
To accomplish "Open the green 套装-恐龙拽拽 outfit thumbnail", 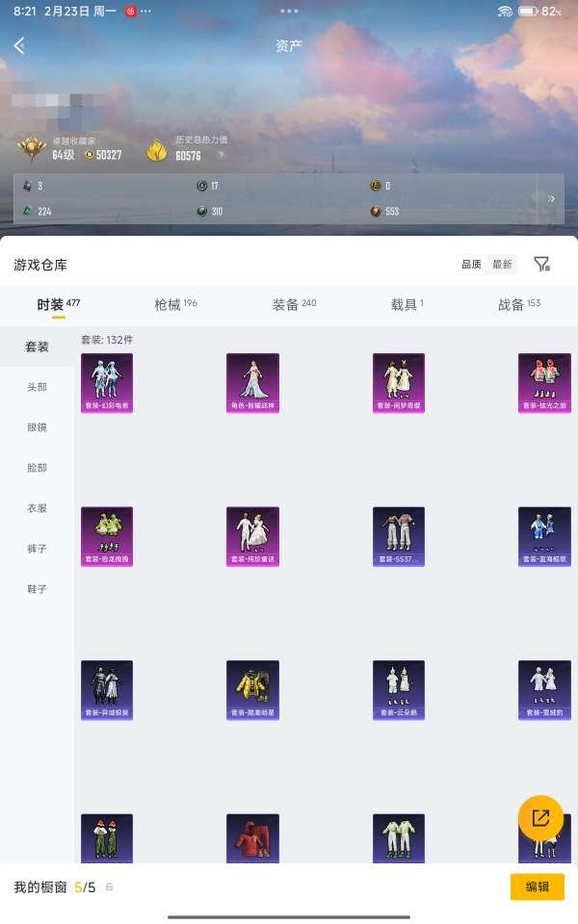I will (x=107, y=536).
